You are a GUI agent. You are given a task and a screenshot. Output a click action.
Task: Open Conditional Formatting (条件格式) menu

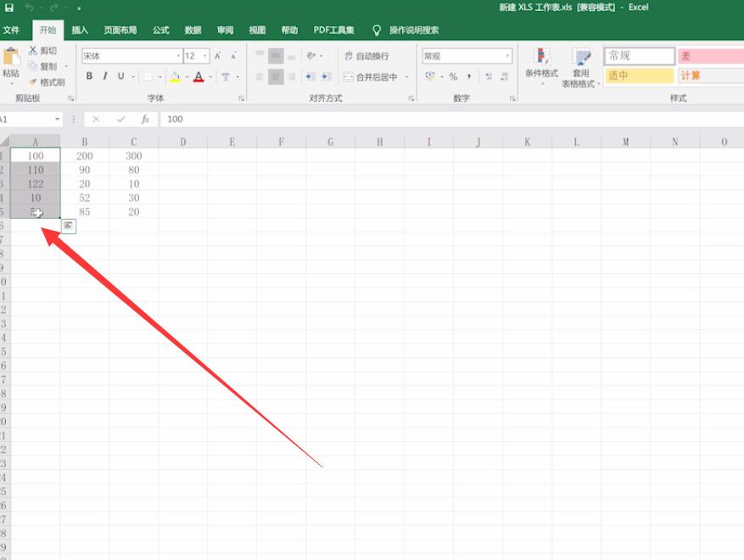click(541, 66)
